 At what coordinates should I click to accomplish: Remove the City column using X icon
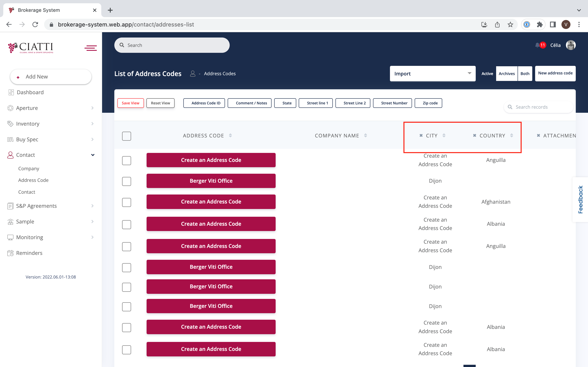(421, 135)
